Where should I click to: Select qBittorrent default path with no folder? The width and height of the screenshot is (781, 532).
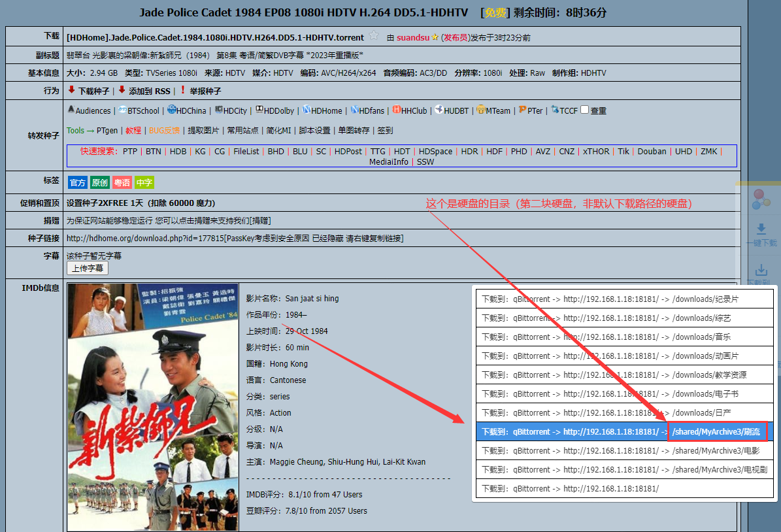pos(625,489)
